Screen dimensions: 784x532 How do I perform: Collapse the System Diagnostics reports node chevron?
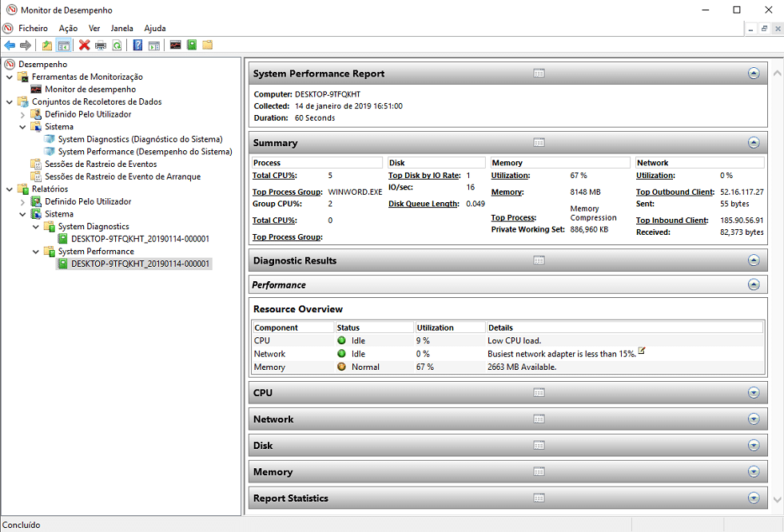(36, 227)
